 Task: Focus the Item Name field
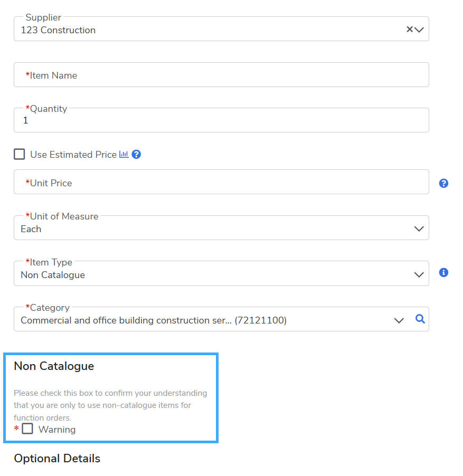pyautogui.click(x=221, y=75)
